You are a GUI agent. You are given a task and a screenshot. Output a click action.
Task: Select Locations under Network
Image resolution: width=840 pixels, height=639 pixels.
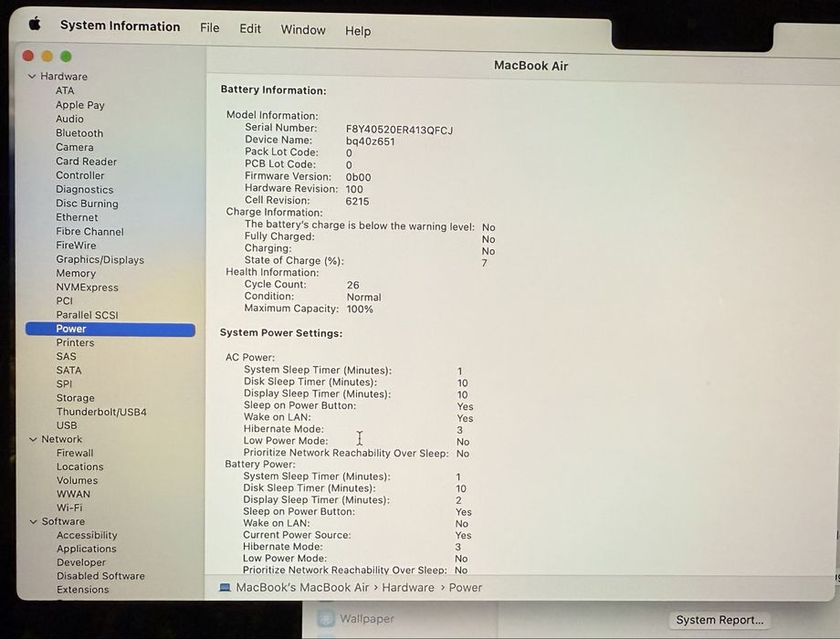click(80, 467)
